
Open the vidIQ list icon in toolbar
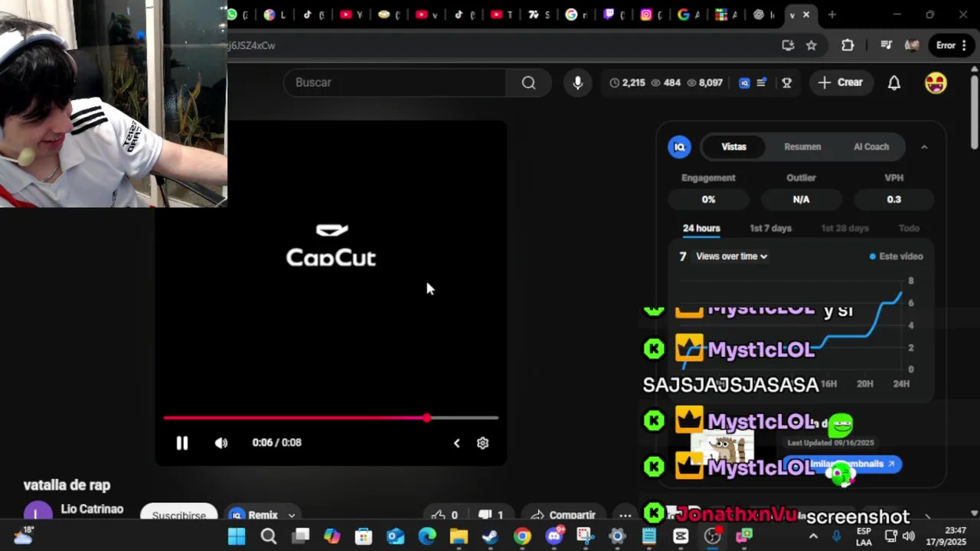point(761,83)
